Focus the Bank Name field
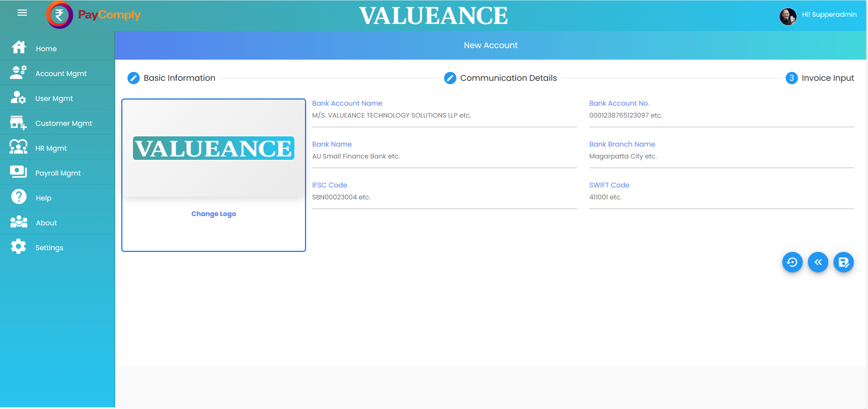Viewport: 868px width, 409px height. 444,156
